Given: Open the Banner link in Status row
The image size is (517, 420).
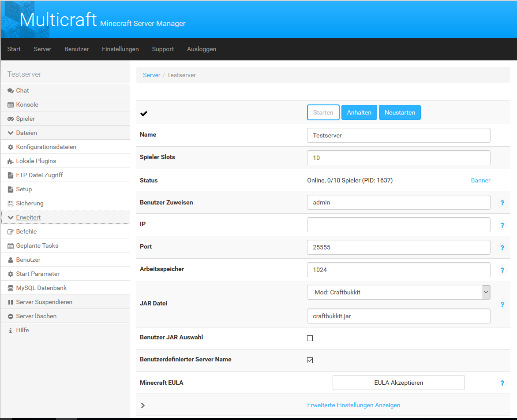Looking at the screenshot, I should tap(480, 180).
